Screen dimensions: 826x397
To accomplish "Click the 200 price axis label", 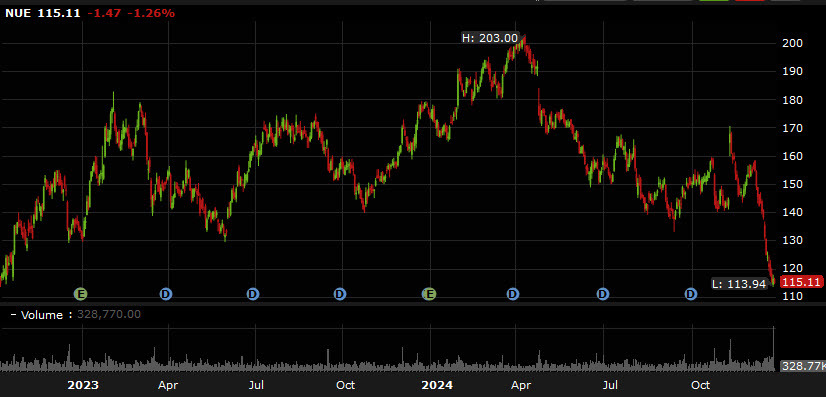I will (x=792, y=43).
